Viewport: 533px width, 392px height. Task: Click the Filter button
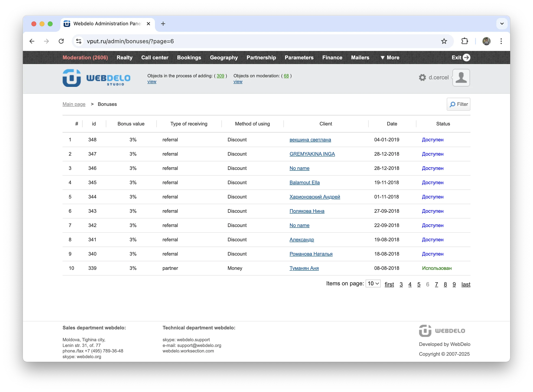click(x=458, y=104)
